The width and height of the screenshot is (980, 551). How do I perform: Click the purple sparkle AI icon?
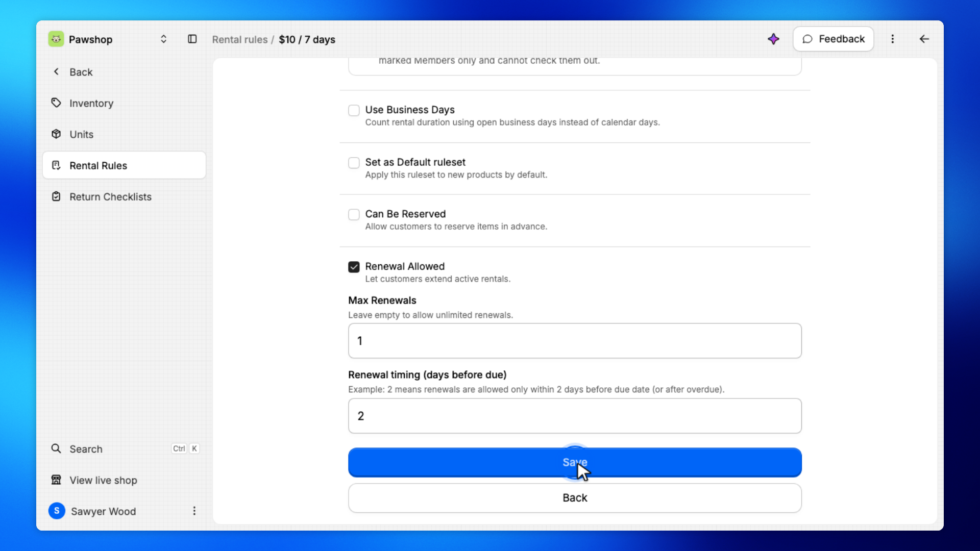tap(773, 39)
